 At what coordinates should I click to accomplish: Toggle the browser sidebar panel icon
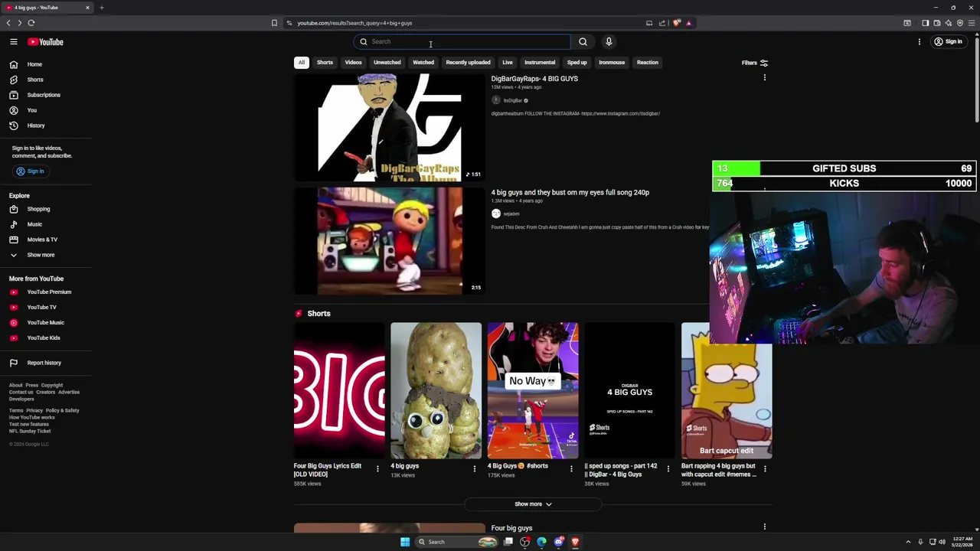coord(925,23)
